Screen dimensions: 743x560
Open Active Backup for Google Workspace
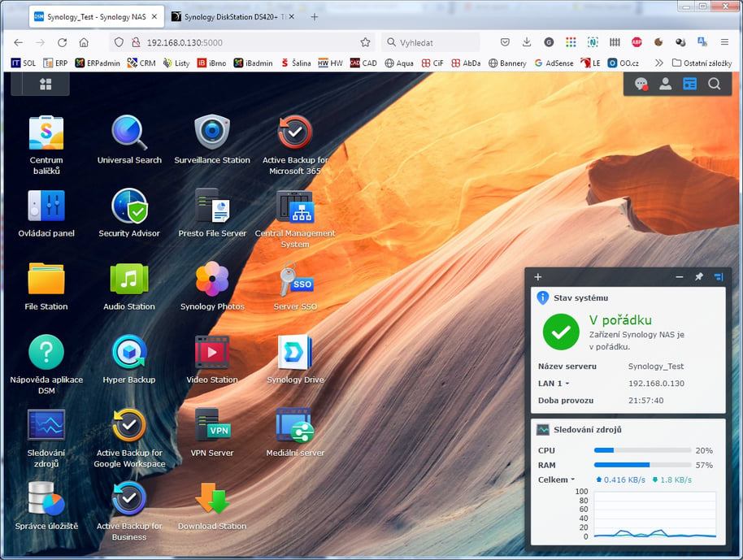(x=129, y=425)
